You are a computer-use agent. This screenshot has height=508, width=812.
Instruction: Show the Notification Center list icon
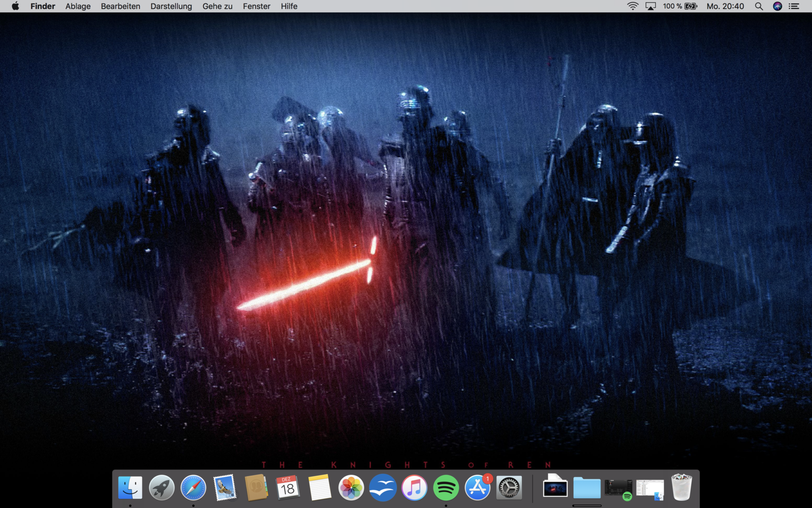click(794, 6)
